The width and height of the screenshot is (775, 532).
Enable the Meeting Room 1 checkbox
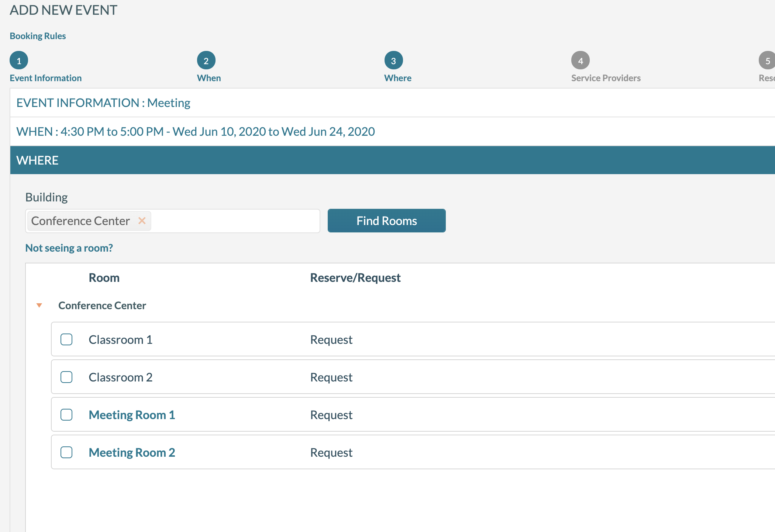point(67,414)
